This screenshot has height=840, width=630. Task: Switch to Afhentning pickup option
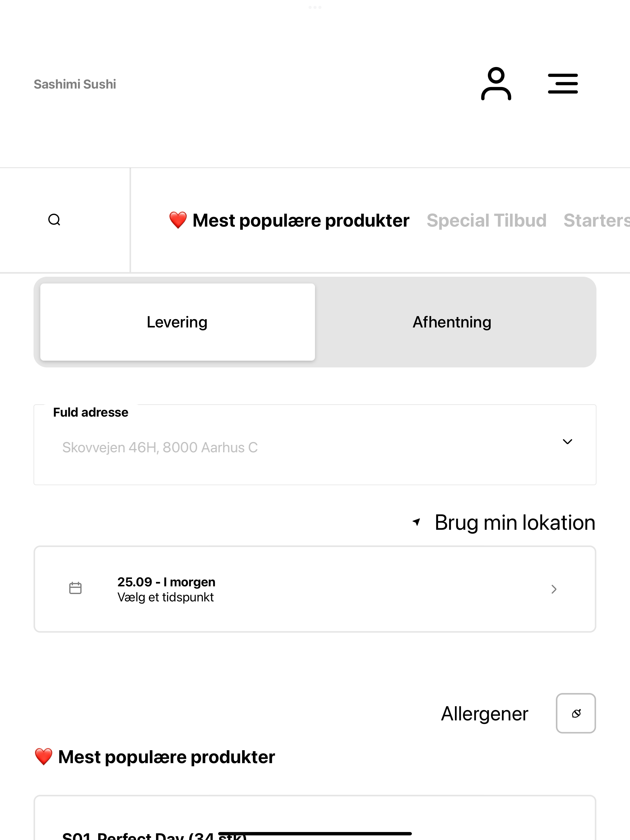click(x=452, y=322)
